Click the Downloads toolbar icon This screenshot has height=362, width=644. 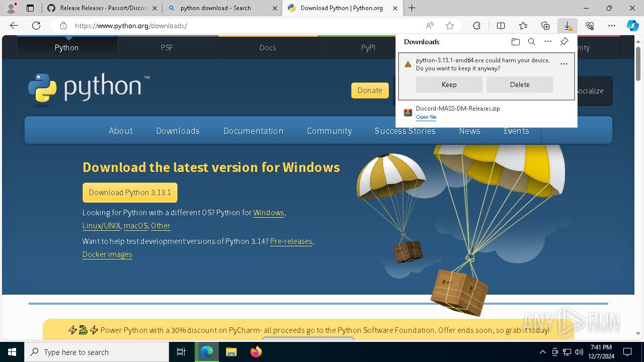[568, 26]
